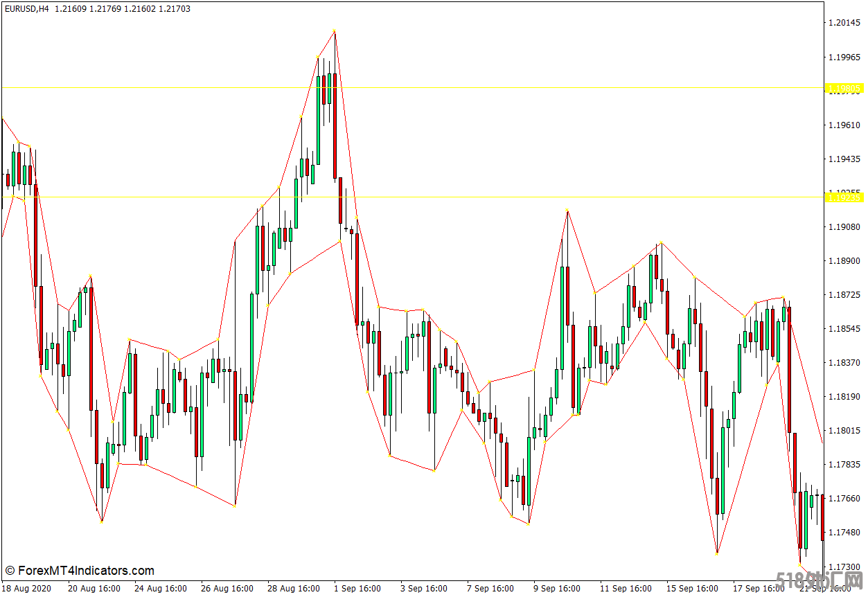Click the 24 Aug 16:00 time label
The height and width of the screenshot is (597, 868).
coord(160,589)
